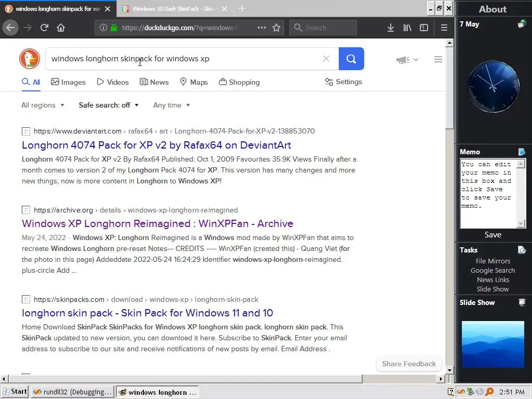This screenshot has width=532, height=399.
Task: Open the Firefox home page icon
Action: click(x=61, y=28)
